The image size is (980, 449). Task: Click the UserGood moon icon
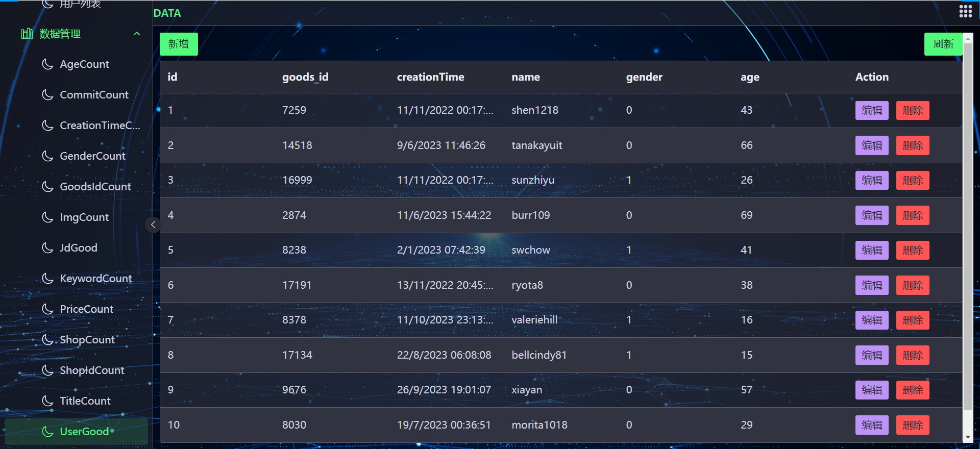point(47,432)
